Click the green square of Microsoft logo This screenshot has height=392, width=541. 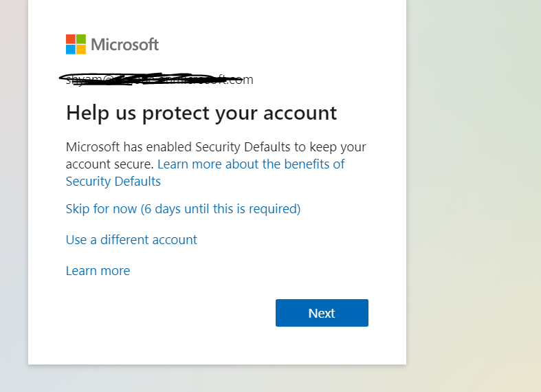point(81,39)
